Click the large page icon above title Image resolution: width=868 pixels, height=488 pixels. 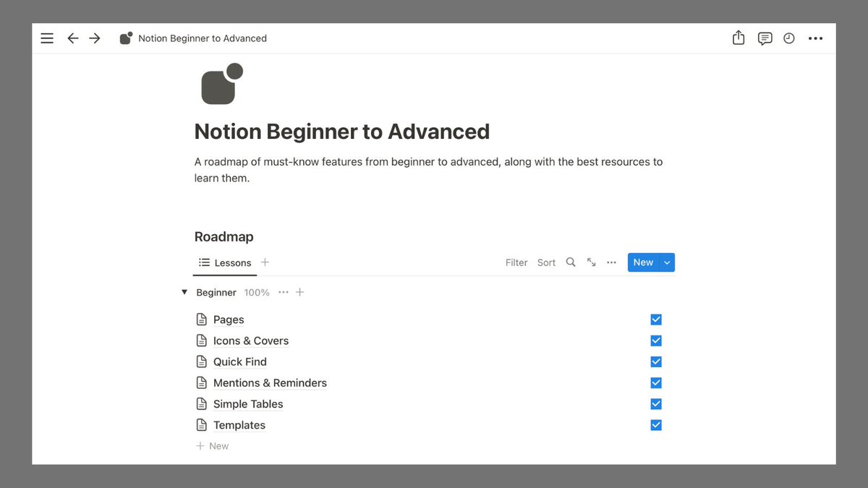pos(221,84)
